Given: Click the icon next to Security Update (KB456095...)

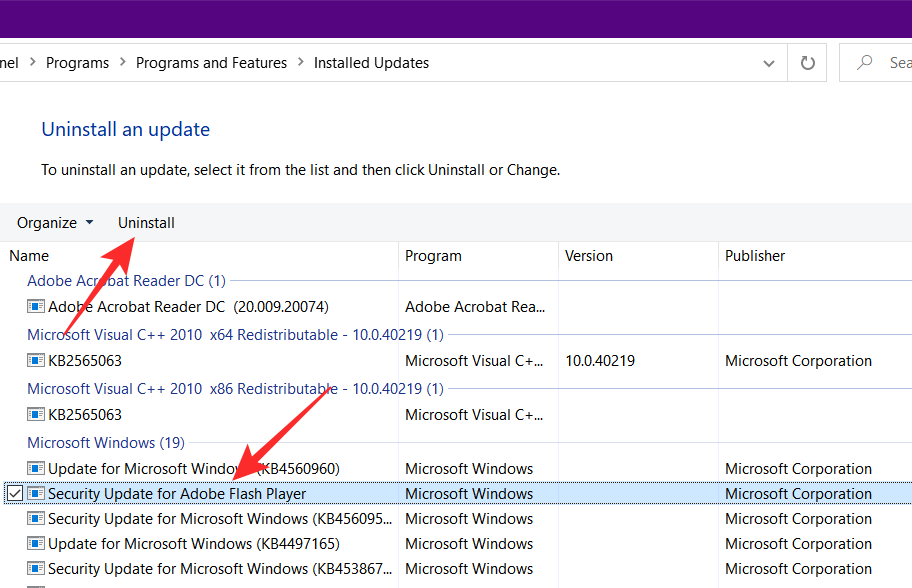Looking at the screenshot, I should 36,519.
